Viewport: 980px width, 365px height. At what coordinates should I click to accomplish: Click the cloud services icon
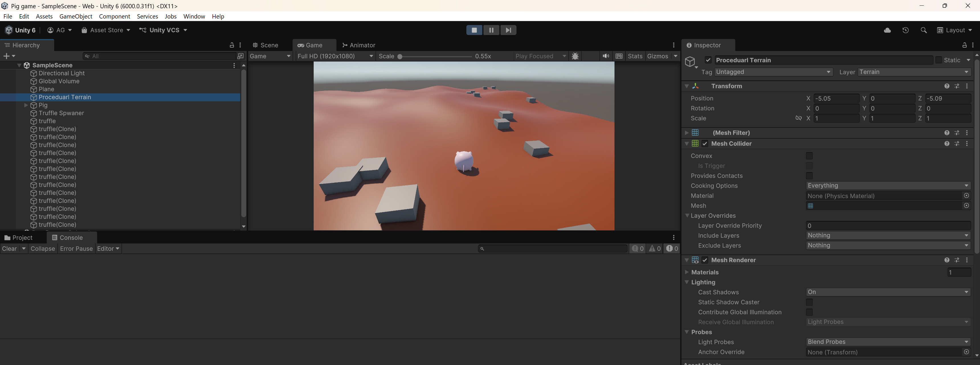click(887, 30)
